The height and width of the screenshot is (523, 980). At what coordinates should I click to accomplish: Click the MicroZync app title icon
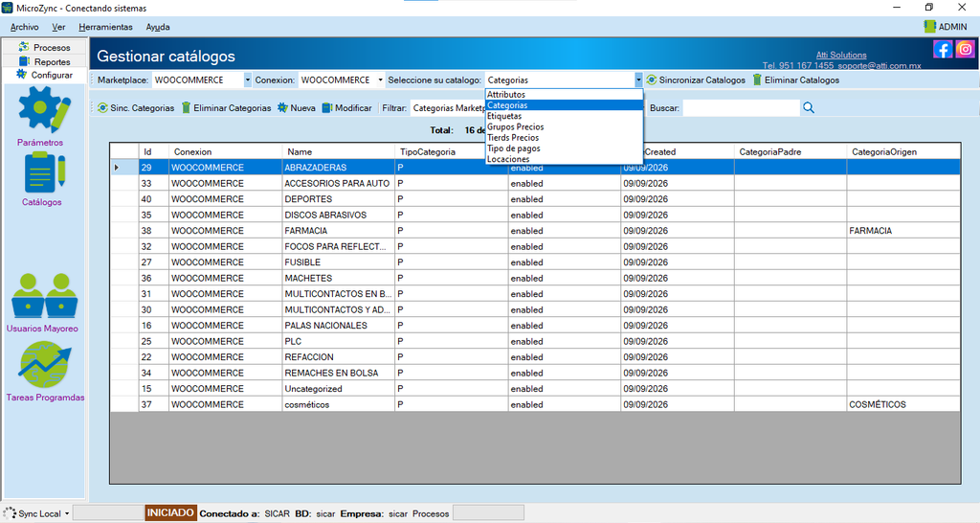coord(8,8)
